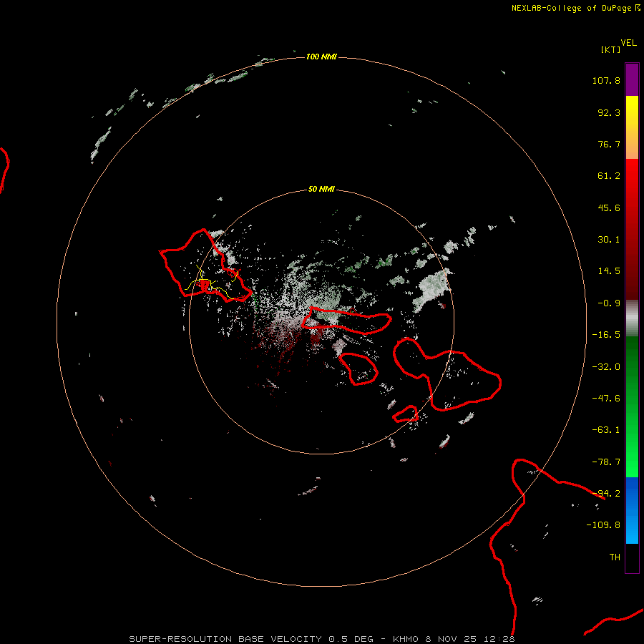Click the blue segment of velocity color bar
The width and height of the screenshot is (644, 644).
coord(632,510)
